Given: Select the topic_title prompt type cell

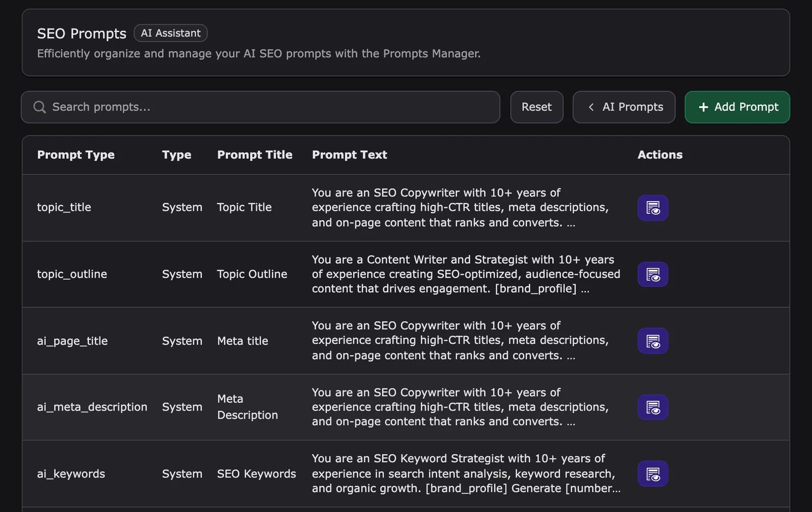Looking at the screenshot, I should point(64,207).
